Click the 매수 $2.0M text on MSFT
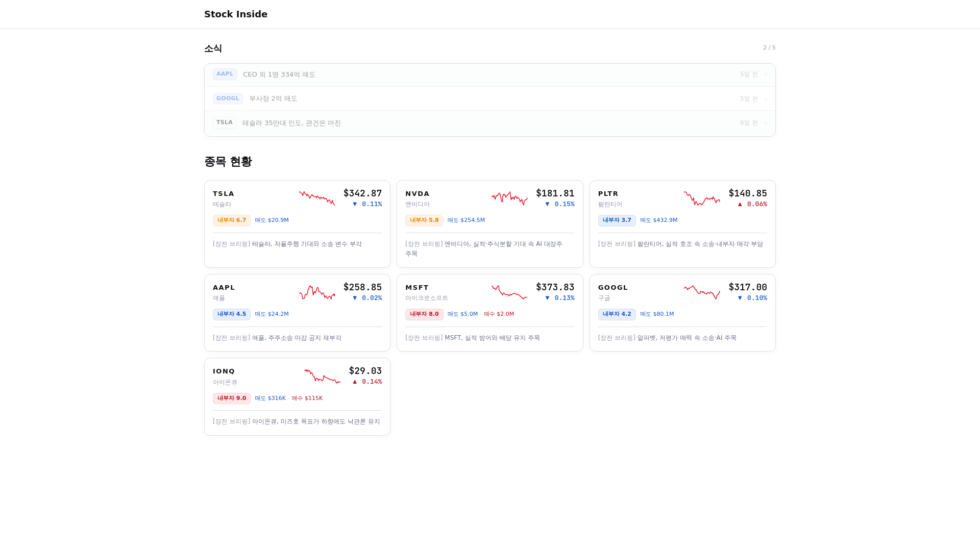980x551 pixels. (499, 314)
